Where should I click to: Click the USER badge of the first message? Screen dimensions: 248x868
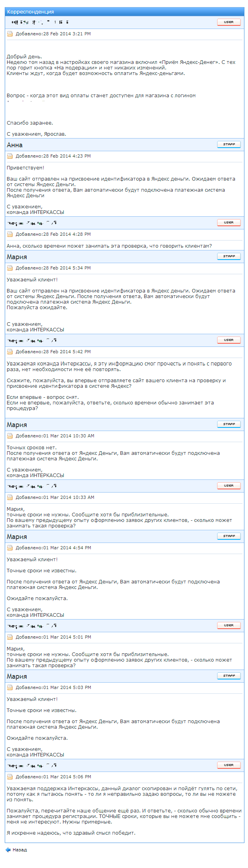click(x=229, y=22)
